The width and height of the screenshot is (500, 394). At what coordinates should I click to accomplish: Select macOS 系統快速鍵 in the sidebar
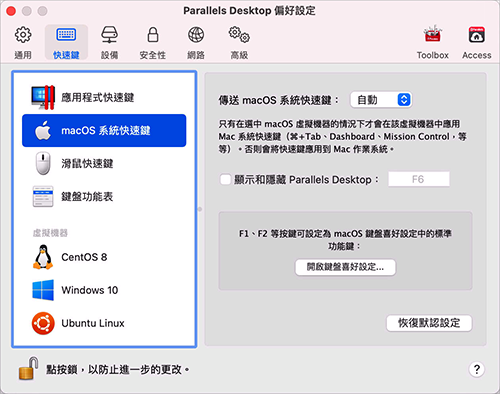[x=104, y=130]
